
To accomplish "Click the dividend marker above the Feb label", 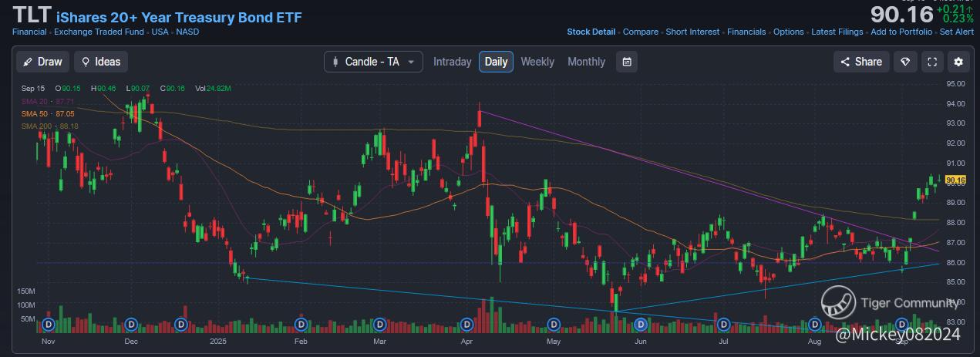I will click(301, 324).
